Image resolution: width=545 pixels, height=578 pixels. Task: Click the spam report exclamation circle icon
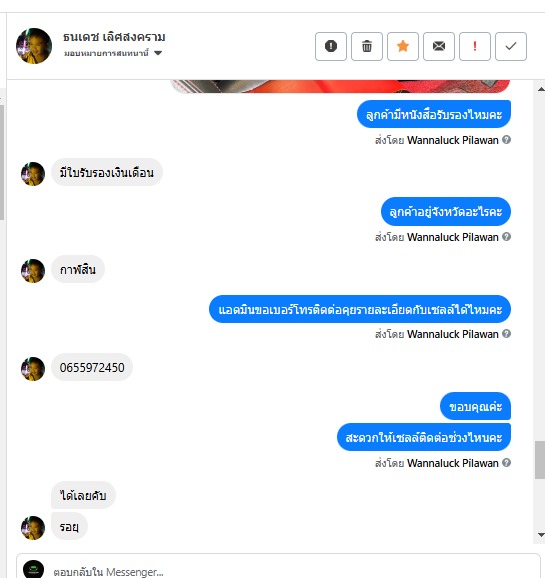coord(331,46)
